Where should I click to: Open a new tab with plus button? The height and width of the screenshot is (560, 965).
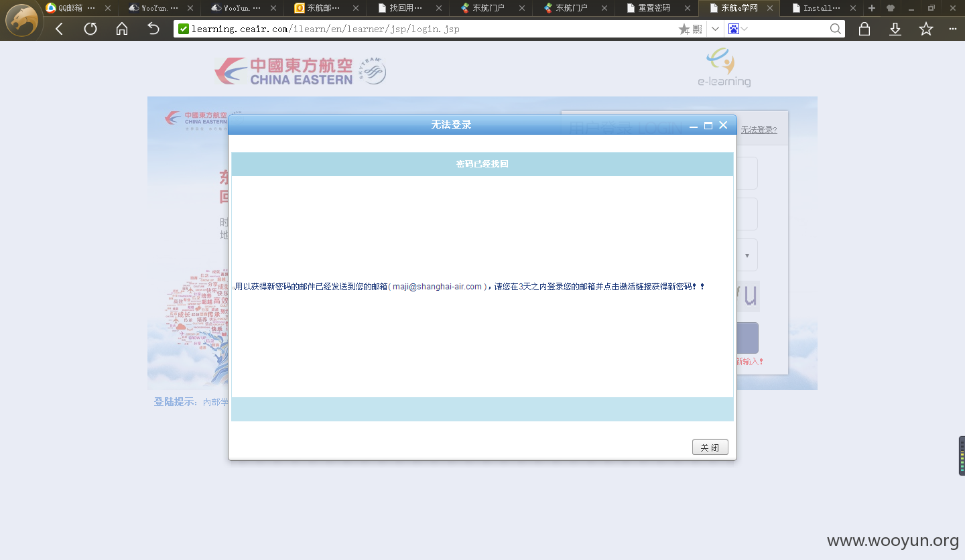click(x=872, y=8)
